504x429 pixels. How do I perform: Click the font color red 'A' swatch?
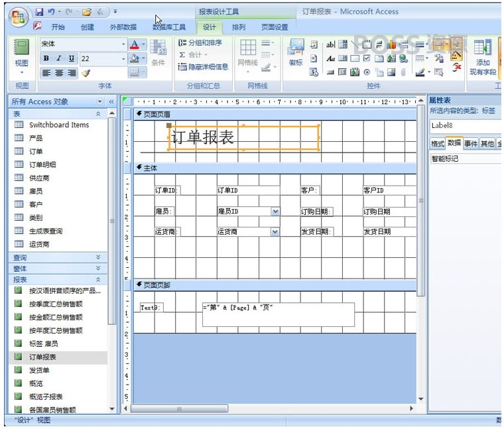[x=135, y=44]
